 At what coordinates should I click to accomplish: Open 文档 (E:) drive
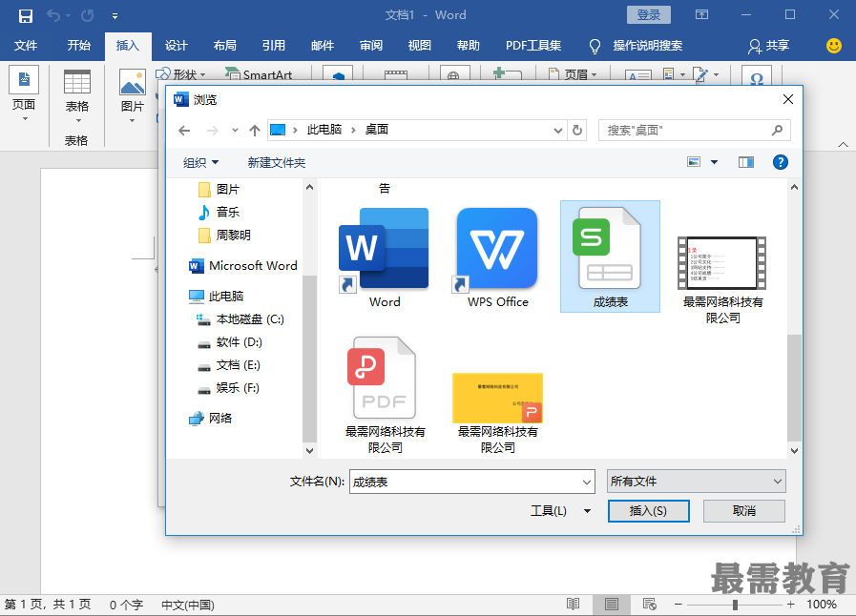click(228, 365)
